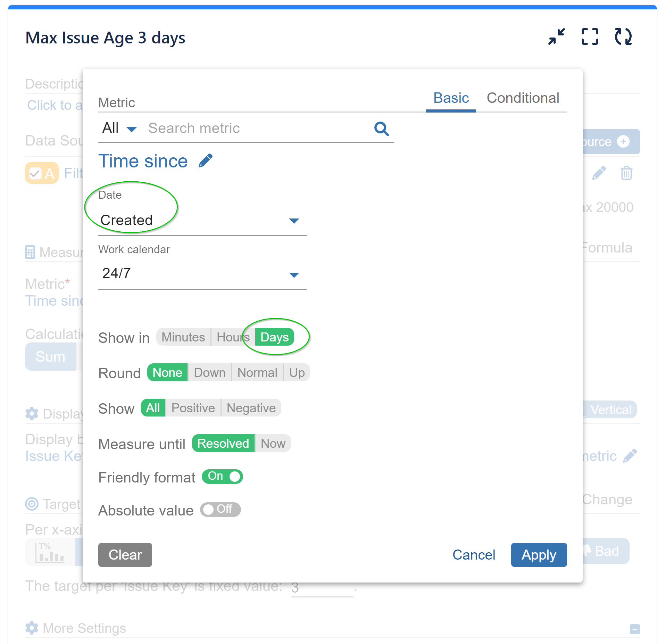This screenshot has width=665, height=644.
Task: Click the pencil icon next to the trash
Action: 599,173
